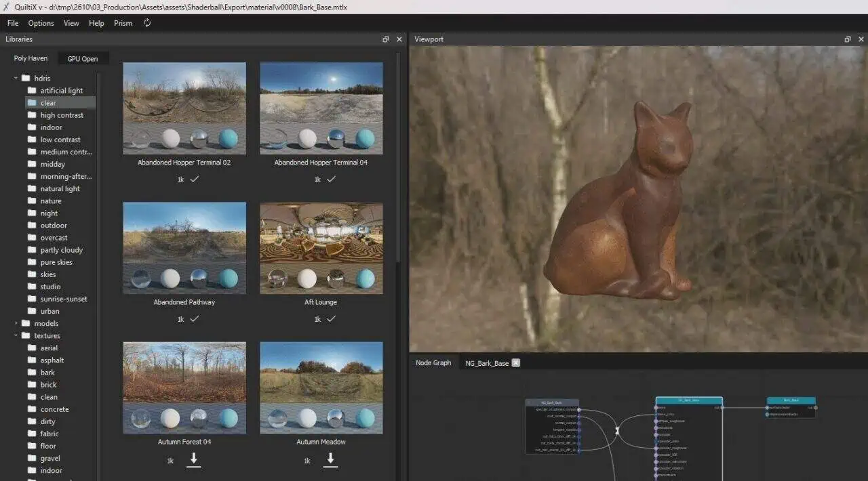
Task: Select the brick textures category
Action: (48, 385)
